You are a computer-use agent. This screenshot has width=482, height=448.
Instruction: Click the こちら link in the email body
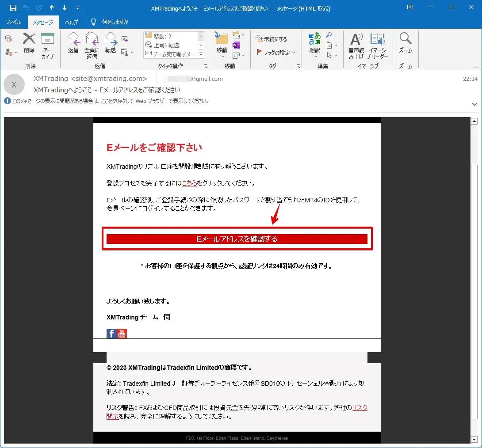[189, 183]
